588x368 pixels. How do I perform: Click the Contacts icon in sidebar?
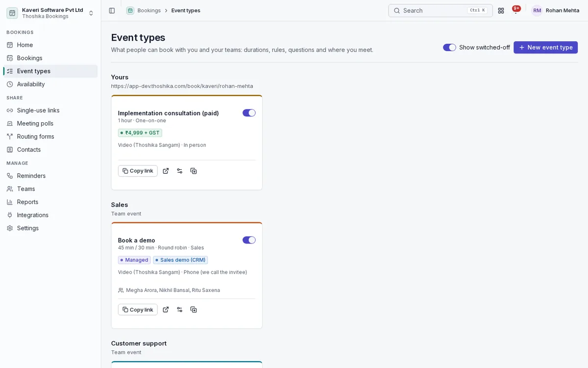click(10, 150)
